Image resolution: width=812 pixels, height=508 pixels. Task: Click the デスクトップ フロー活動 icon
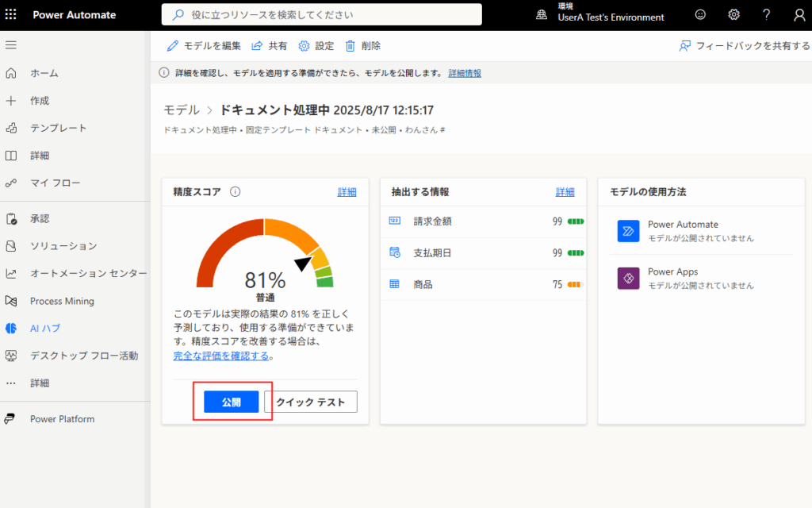tap(11, 356)
